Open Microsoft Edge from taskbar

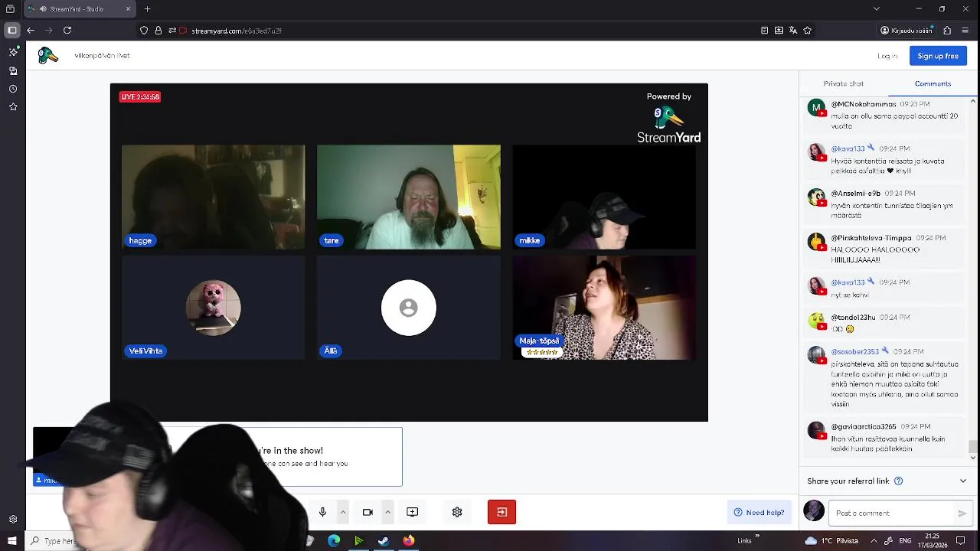(334, 541)
